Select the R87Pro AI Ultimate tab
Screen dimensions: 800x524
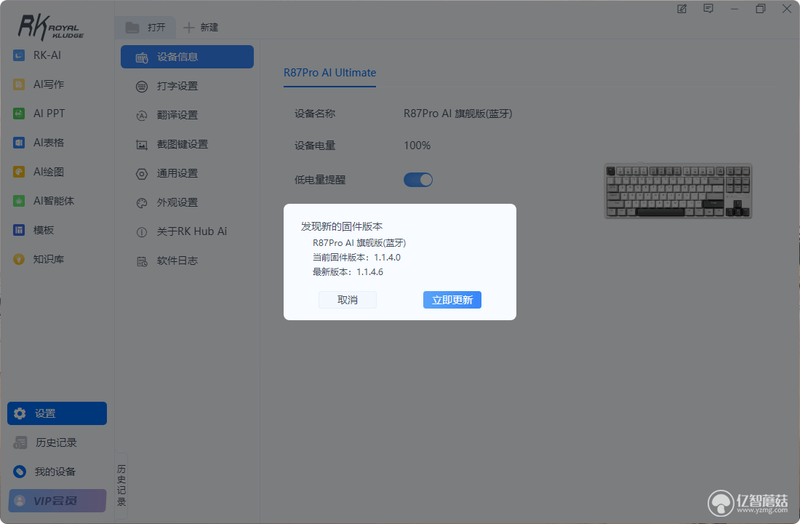[330, 73]
